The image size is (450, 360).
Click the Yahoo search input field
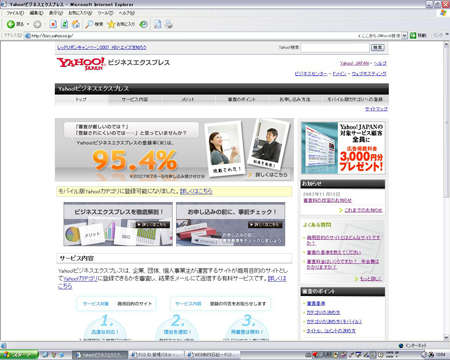click(334, 47)
